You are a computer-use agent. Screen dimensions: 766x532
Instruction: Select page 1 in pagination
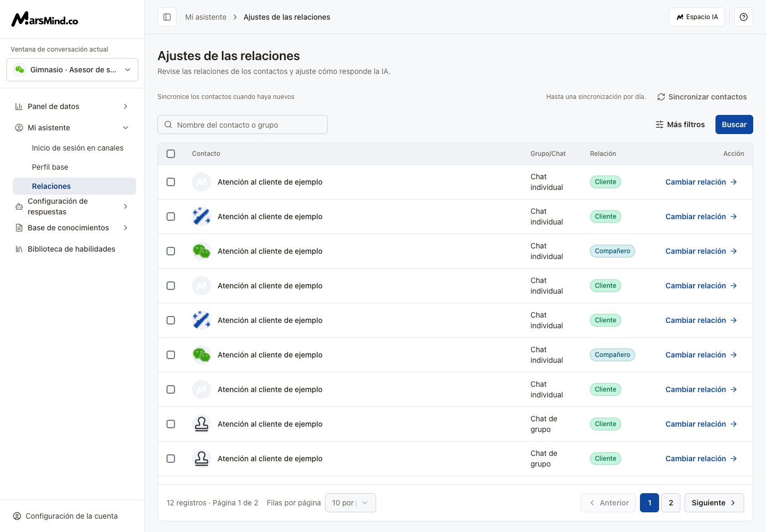click(x=650, y=503)
